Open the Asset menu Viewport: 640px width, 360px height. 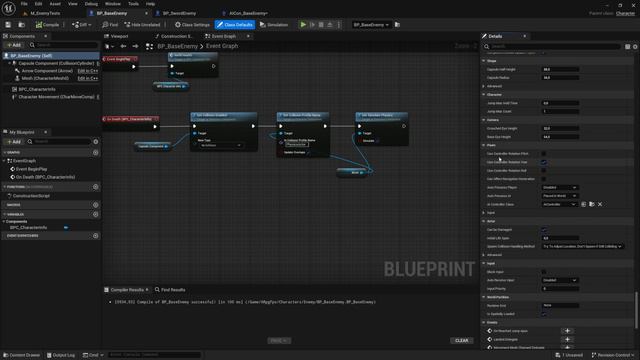55,4
